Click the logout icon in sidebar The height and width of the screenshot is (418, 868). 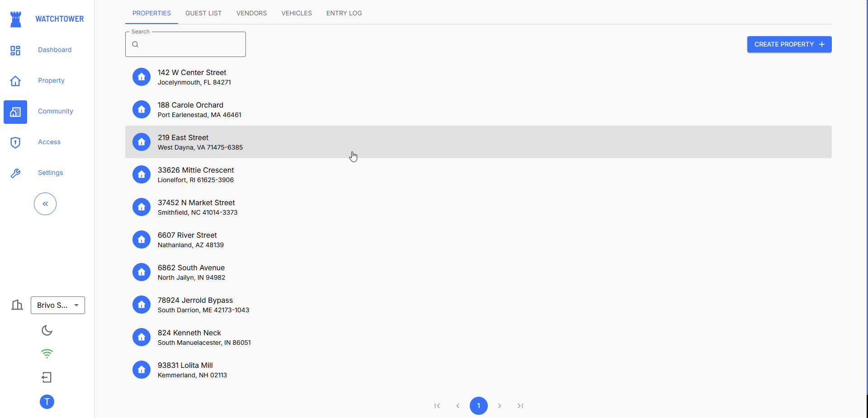pos(47,377)
